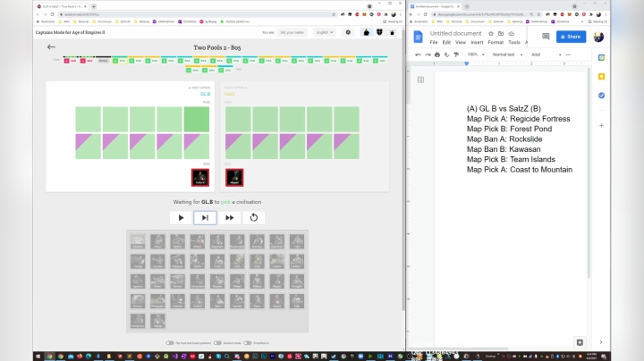Click the back arrow in Captains Mode

(x=51, y=47)
